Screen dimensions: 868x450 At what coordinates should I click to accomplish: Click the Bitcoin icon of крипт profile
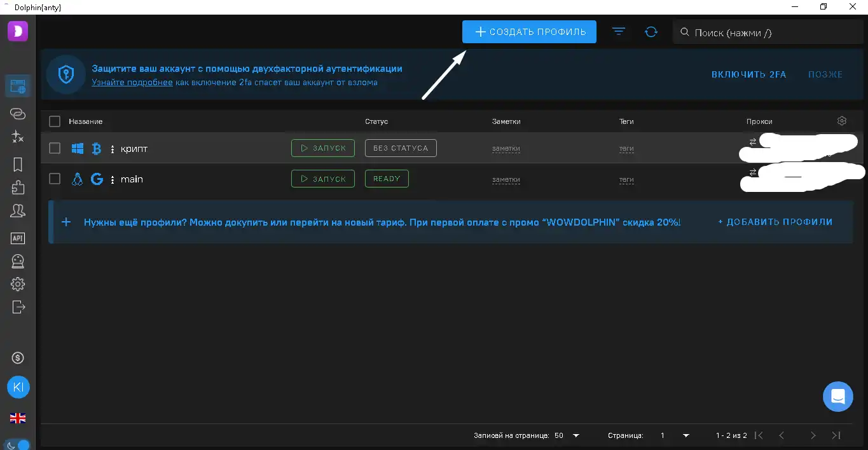[97, 149]
